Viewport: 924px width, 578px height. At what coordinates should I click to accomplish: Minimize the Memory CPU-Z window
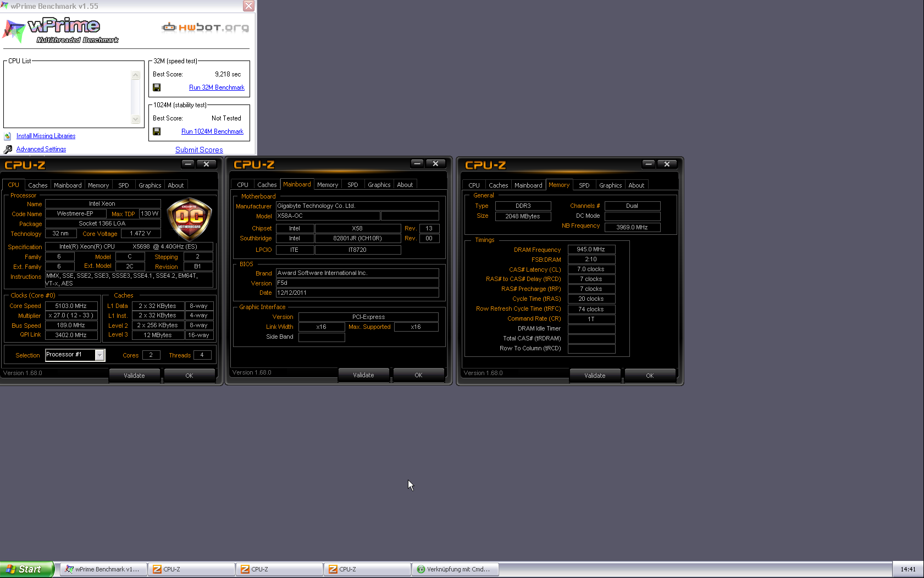click(649, 164)
